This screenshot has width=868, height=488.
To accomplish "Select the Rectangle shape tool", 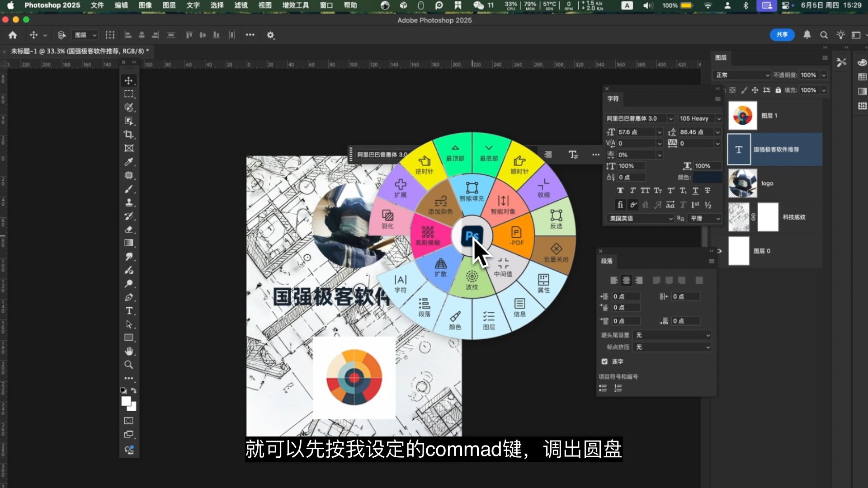I will tap(129, 338).
